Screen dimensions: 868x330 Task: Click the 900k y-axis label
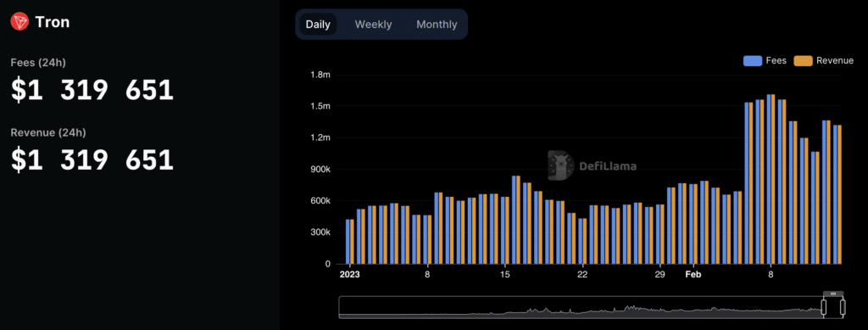pyautogui.click(x=320, y=170)
